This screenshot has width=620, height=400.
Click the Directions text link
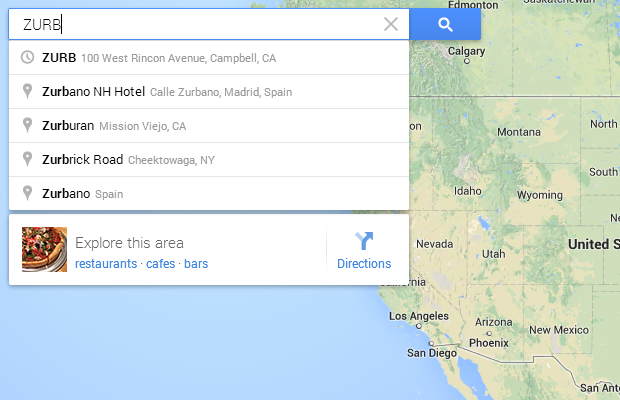(x=364, y=264)
